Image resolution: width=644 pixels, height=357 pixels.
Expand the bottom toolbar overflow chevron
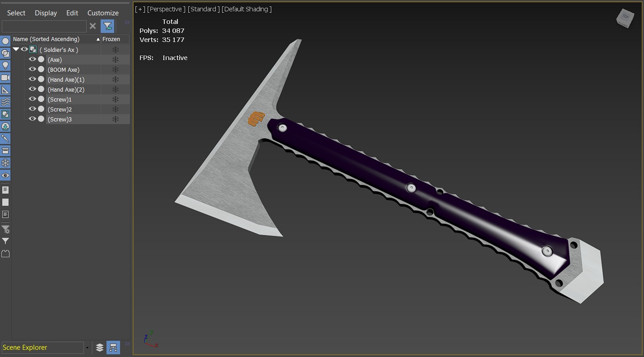(127, 344)
